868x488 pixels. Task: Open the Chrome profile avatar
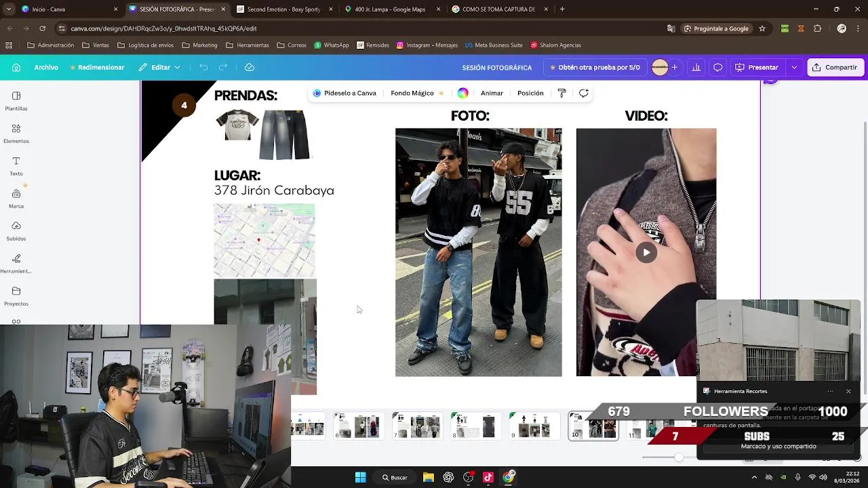(842, 28)
